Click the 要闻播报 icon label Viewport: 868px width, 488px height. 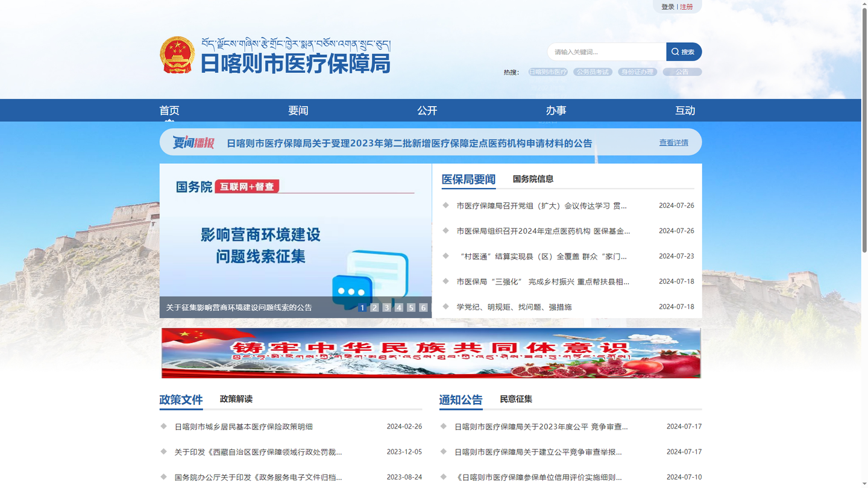coord(193,143)
